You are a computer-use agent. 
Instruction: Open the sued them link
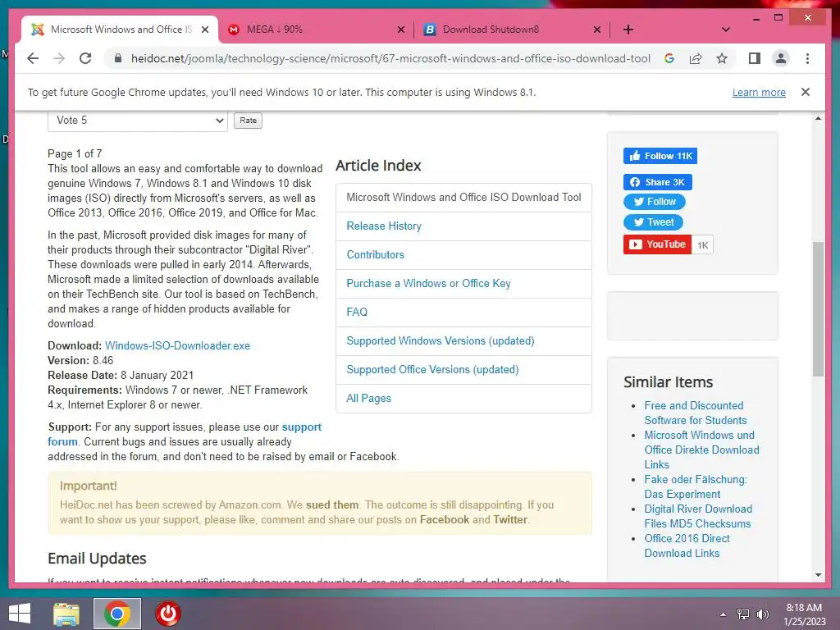pos(332,504)
